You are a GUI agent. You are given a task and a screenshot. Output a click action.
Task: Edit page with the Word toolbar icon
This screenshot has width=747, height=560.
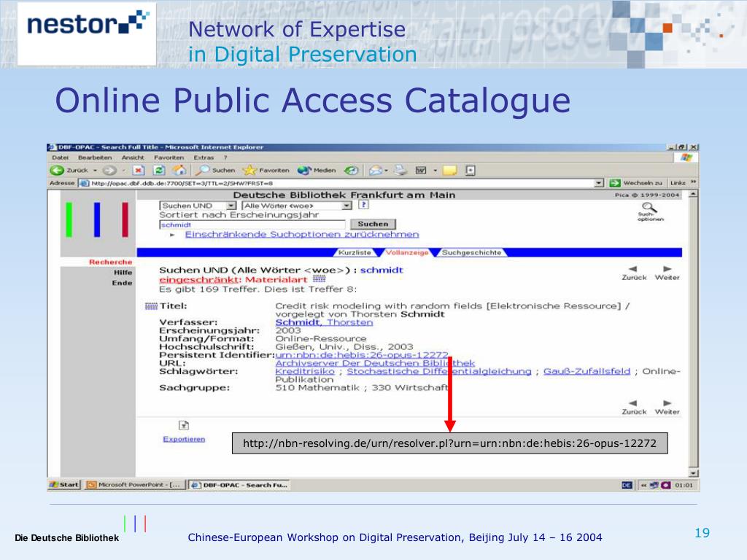pyautogui.click(x=421, y=170)
